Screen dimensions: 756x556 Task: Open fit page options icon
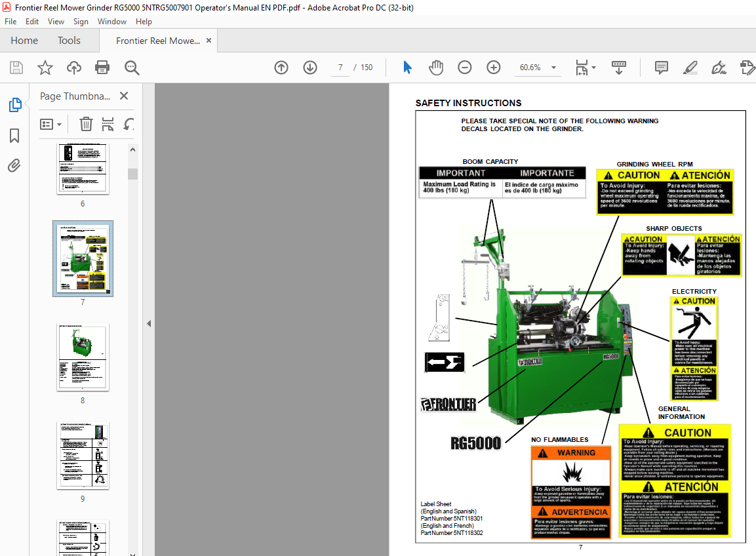coord(582,68)
